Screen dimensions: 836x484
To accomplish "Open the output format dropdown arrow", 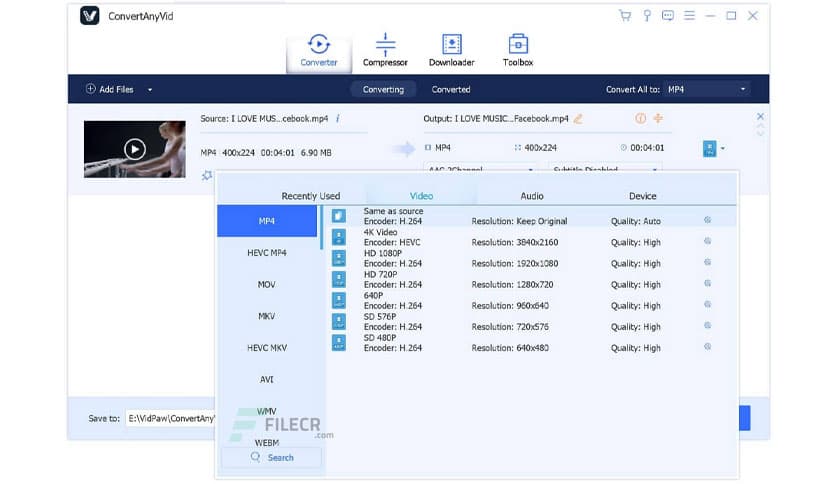I will click(723, 149).
